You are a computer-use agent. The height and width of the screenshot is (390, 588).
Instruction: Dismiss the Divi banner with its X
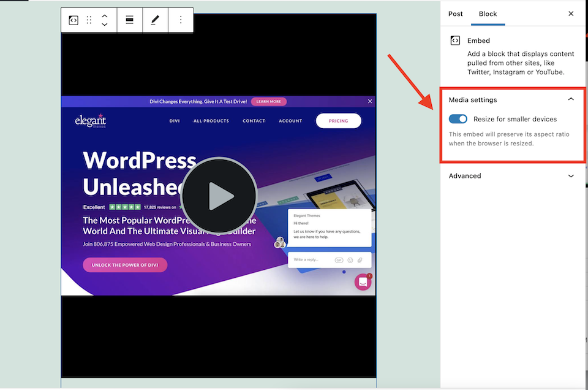(369, 101)
